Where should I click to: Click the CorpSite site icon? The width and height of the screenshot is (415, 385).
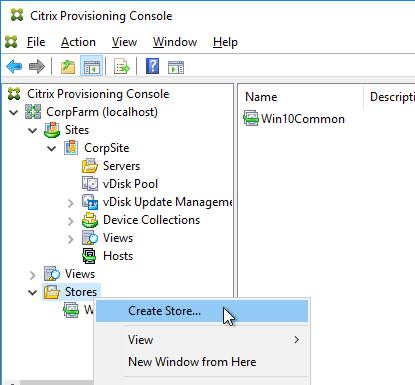click(71, 148)
